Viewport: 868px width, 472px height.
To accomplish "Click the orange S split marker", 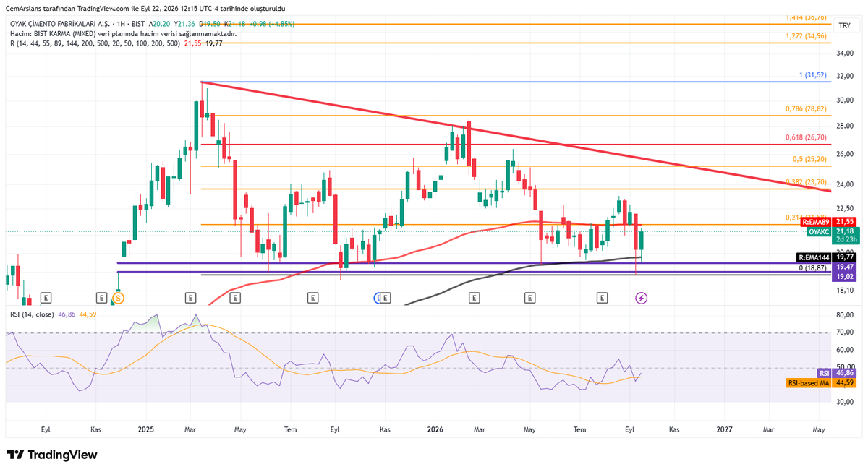I will (x=119, y=297).
